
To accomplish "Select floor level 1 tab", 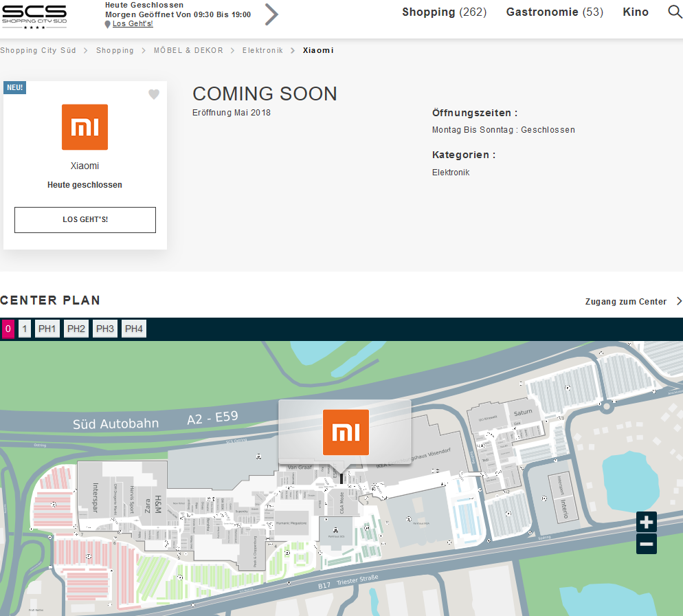I will click(x=25, y=329).
